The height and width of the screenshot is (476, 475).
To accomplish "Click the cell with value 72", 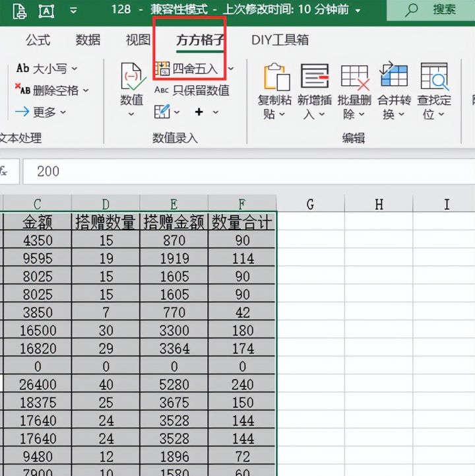I will [x=241, y=456].
